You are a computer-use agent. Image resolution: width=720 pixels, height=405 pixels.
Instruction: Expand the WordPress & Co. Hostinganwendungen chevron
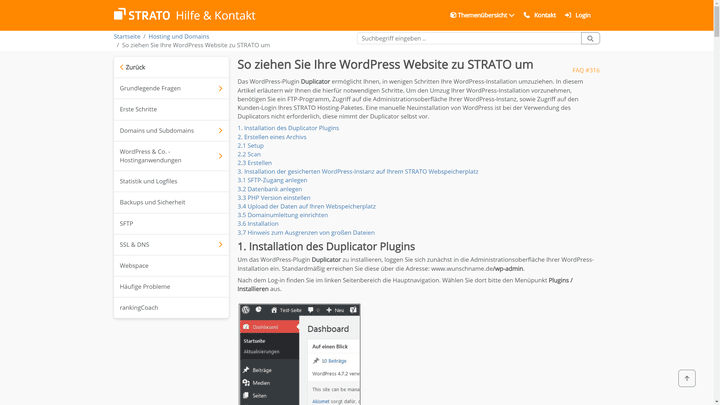tap(220, 156)
